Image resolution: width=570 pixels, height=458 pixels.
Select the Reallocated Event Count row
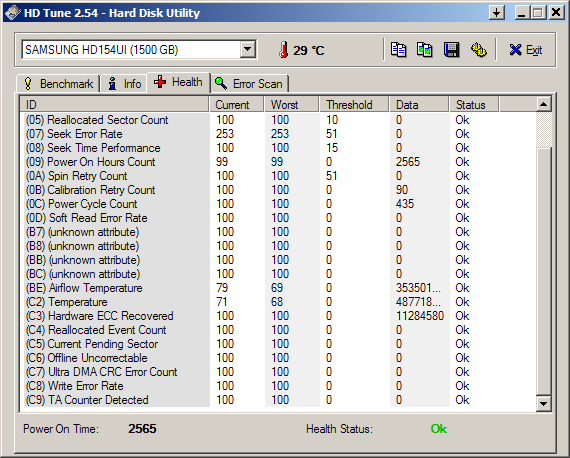click(x=278, y=330)
